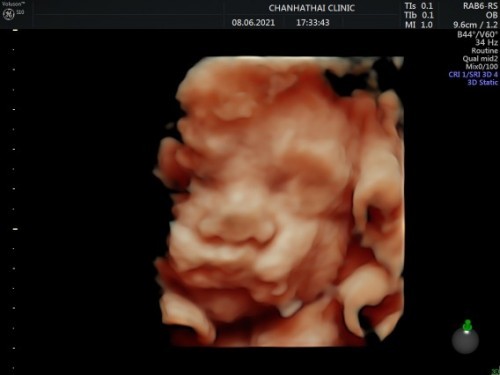Click the Qual mid2 quality setting
Screen dimensions: 500x375
480,59
